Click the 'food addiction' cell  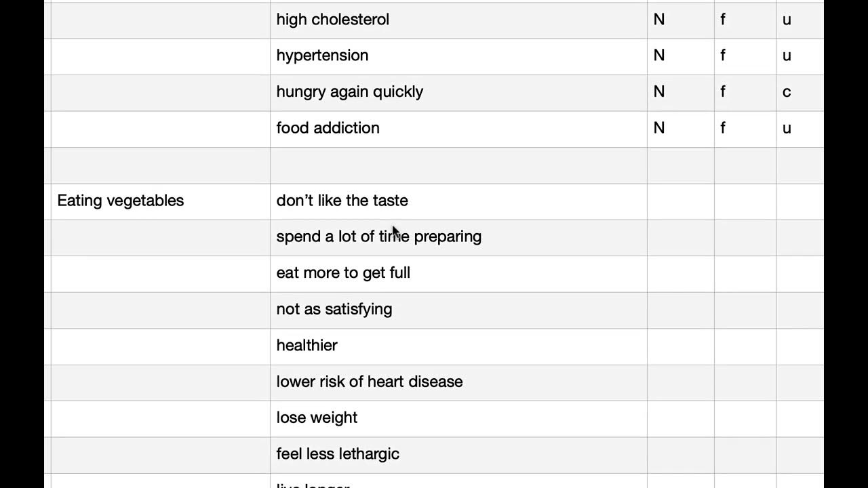328,128
